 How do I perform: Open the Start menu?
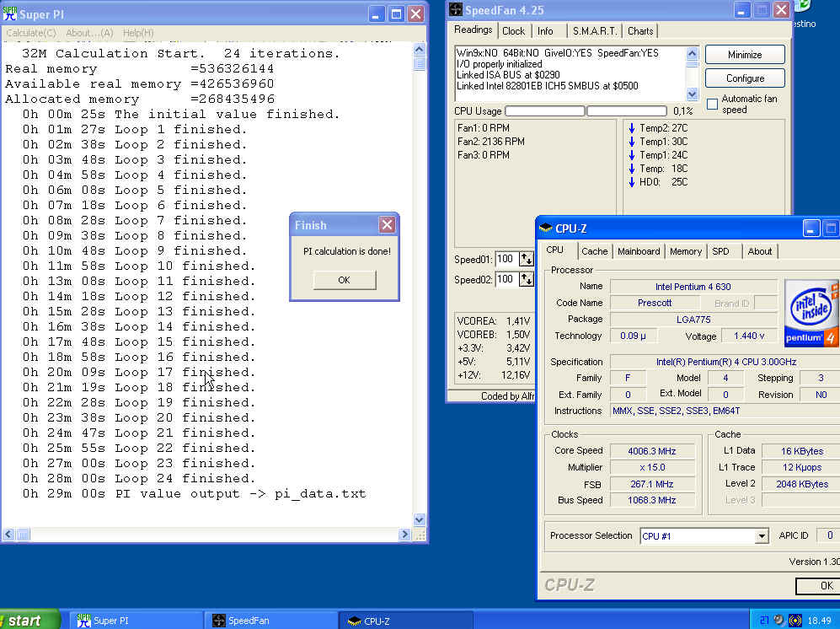29,620
